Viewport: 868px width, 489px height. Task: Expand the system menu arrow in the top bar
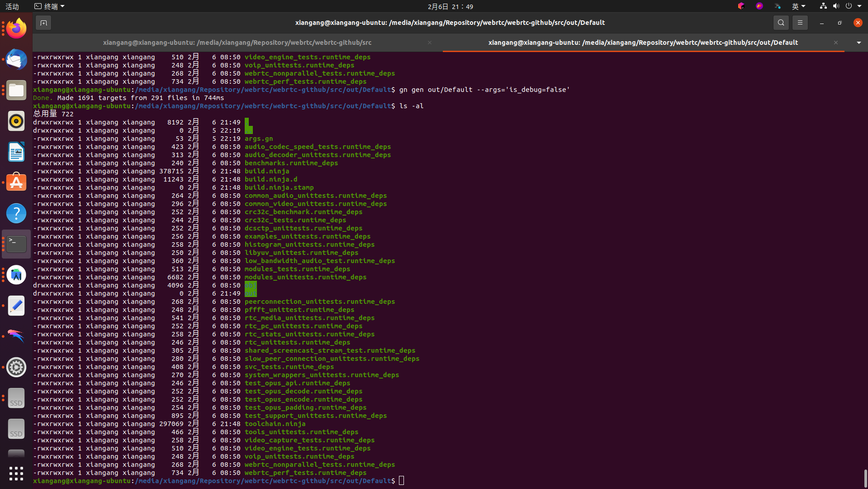pyautogui.click(x=859, y=6)
